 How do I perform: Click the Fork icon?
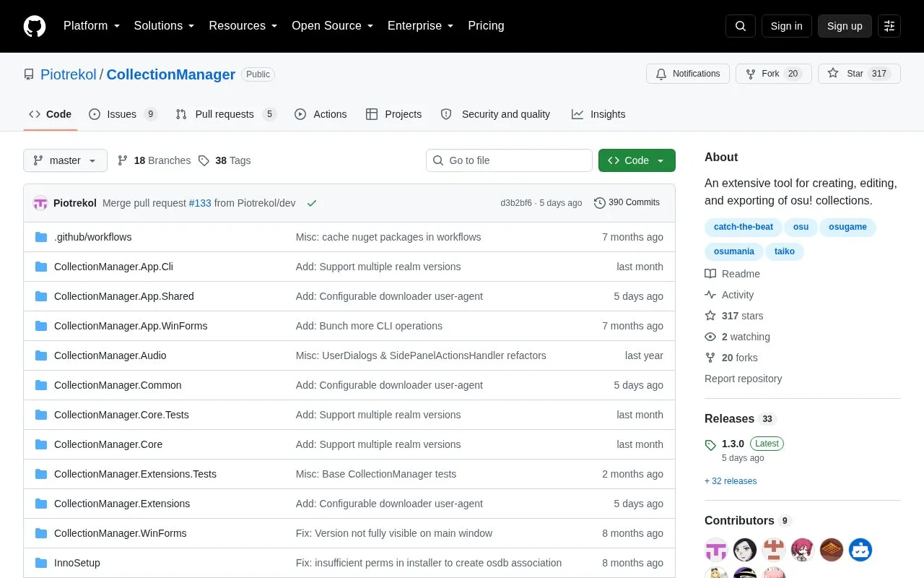click(x=751, y=74)
